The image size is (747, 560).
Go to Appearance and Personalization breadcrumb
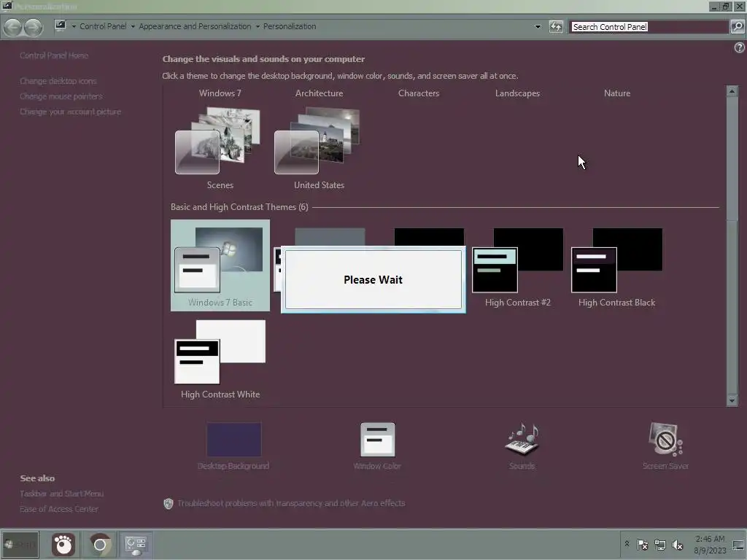tap(195, 27)
